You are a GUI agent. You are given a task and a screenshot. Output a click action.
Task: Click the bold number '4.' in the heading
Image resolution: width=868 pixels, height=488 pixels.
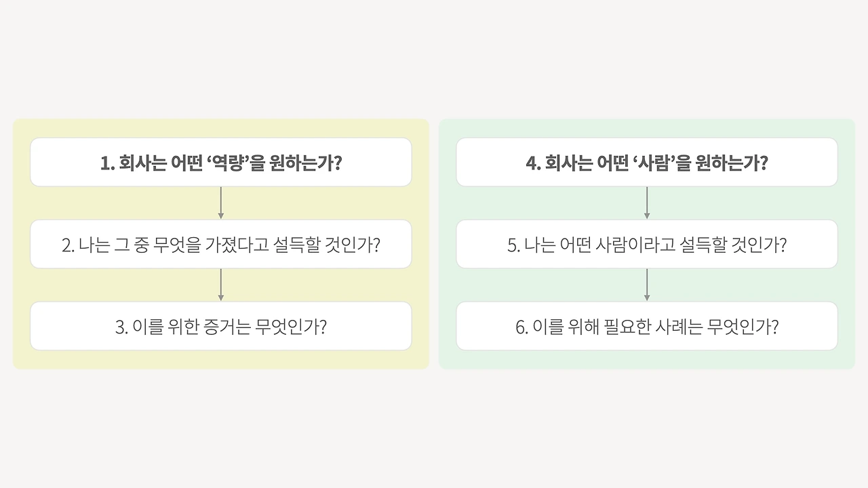[533, 163]
